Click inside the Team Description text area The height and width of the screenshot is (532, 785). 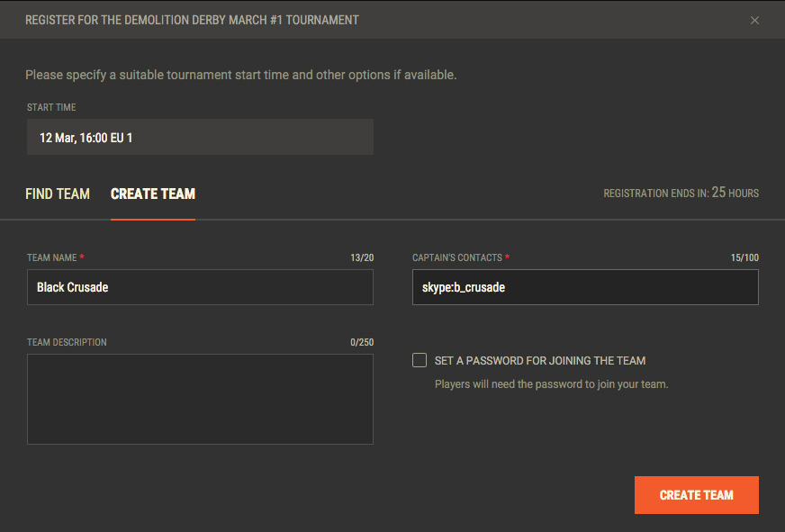[x=200, y=399]
